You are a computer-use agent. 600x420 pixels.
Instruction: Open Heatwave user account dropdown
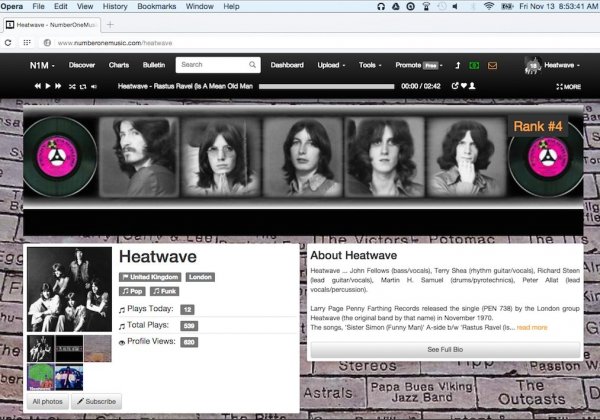(562, 65)
